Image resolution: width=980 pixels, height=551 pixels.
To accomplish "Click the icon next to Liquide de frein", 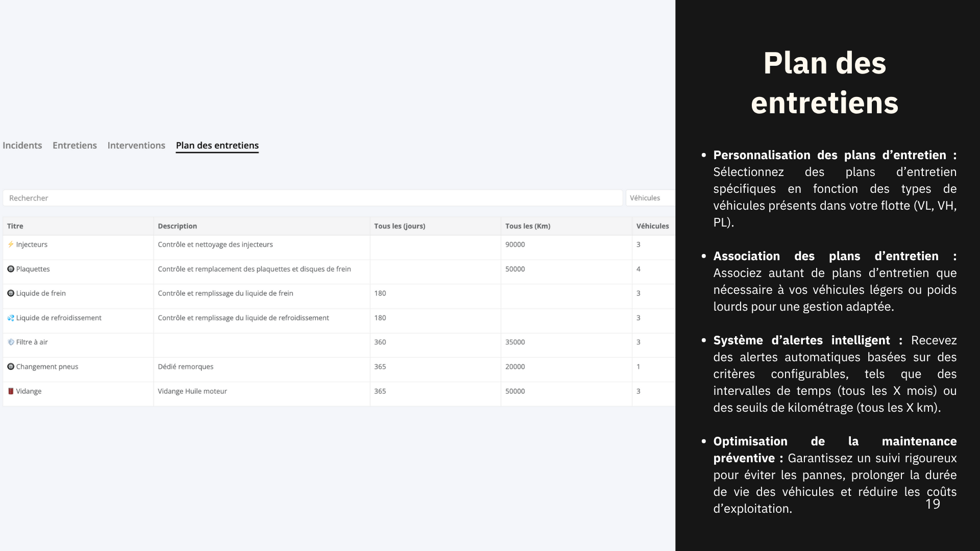I will 11,293.
